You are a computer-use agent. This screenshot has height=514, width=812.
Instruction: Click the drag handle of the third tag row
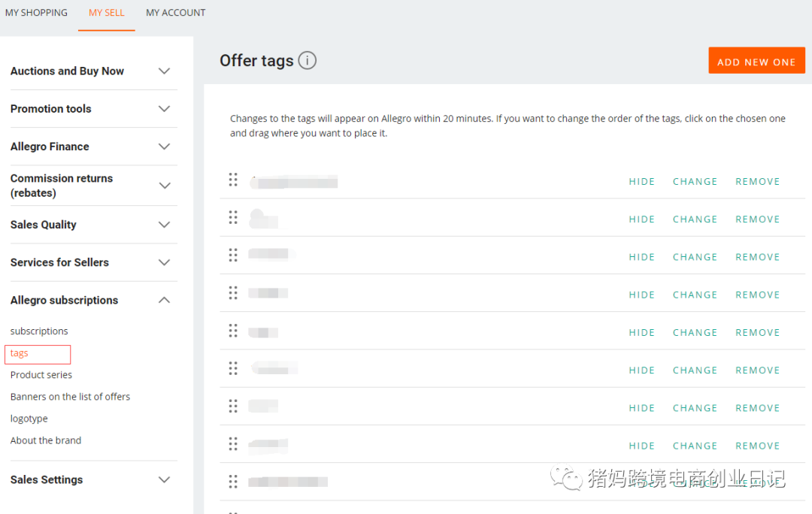[233, 255]
